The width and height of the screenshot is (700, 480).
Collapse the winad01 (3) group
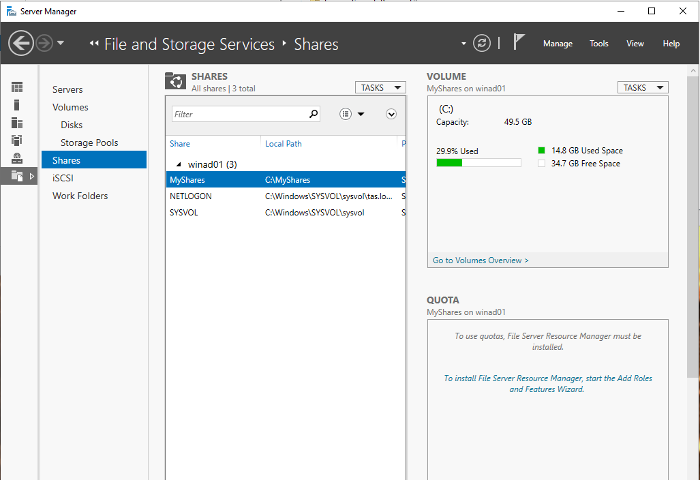179,164
